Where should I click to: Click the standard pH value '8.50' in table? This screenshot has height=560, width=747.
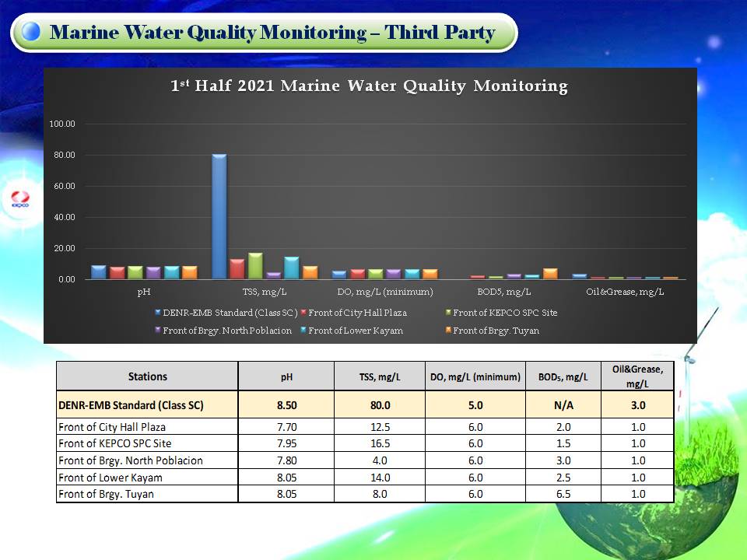[287, 405]
